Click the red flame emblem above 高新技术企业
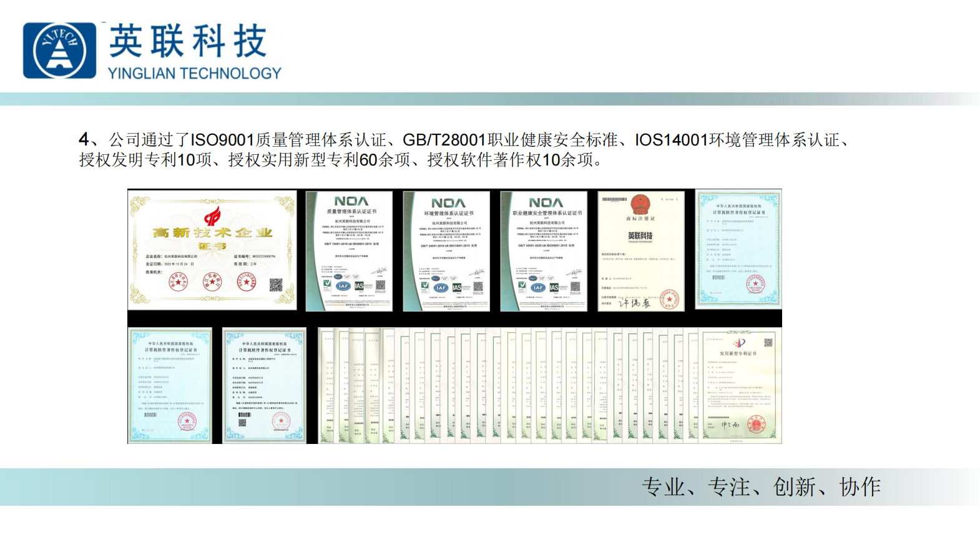This screenshot has height=542, width=980. pyautogui.click(x=212, y=217)
